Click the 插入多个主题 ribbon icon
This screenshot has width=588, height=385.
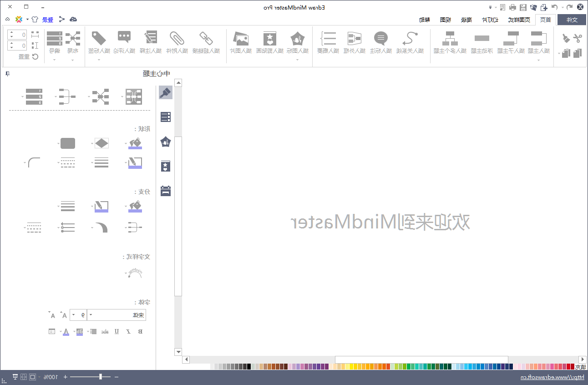tap(450, 38)
